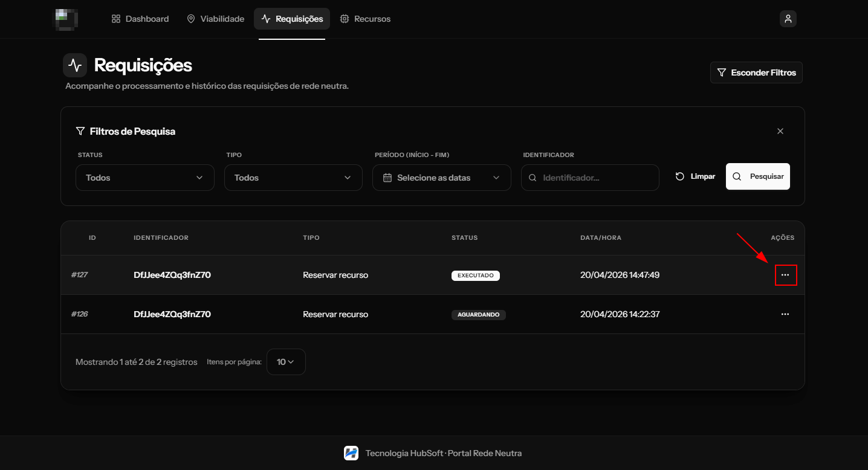Click the ID #126 cell

click(79, 314)
